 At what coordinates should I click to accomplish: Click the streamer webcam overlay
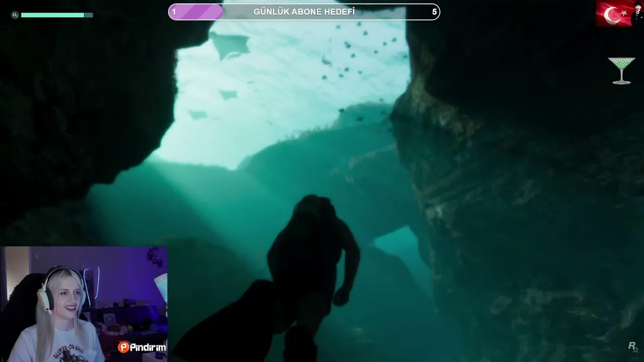(x=84, y=304)
